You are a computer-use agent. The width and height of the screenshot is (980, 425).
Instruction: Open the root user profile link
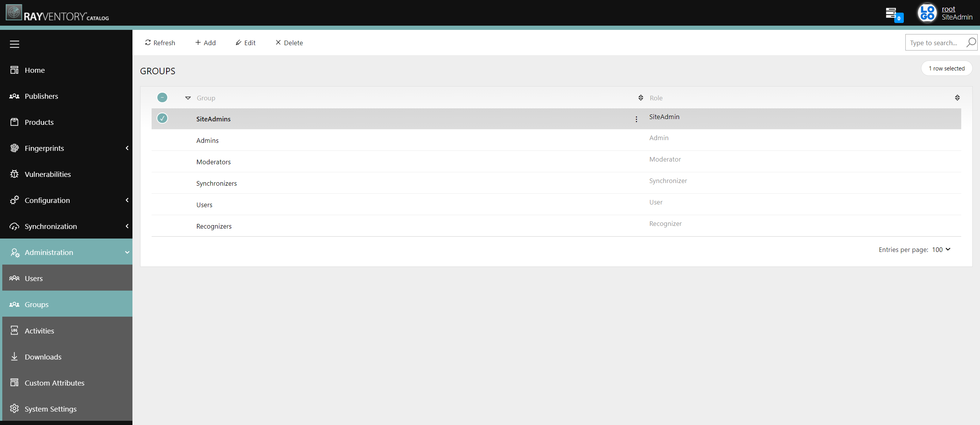948,8
